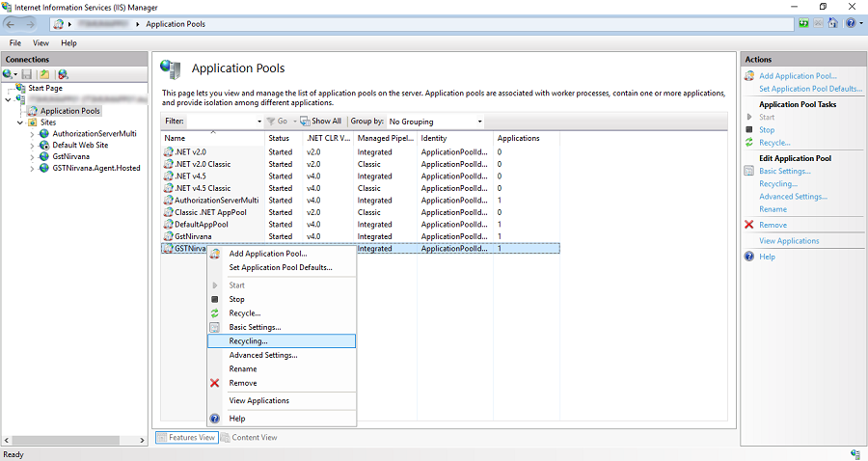Click the Show All filter icon

pos(305,121)
